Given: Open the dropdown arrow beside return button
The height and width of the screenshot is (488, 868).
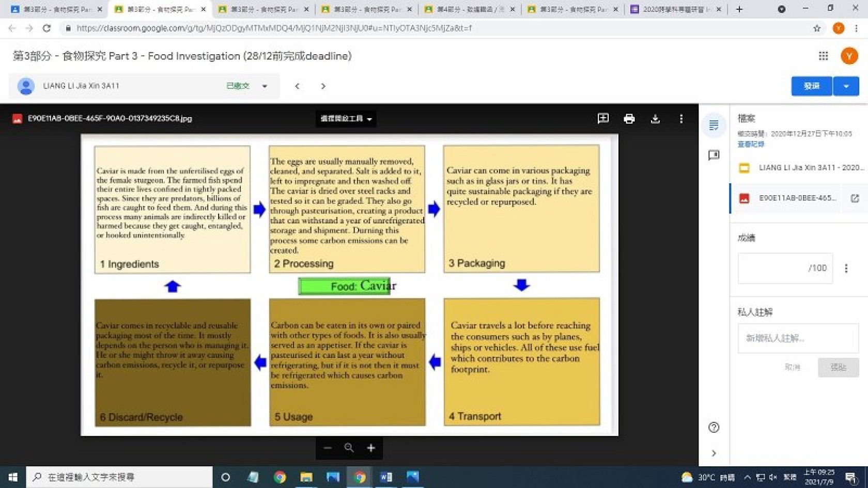Looking at the screenshot, I should [846, 86].
